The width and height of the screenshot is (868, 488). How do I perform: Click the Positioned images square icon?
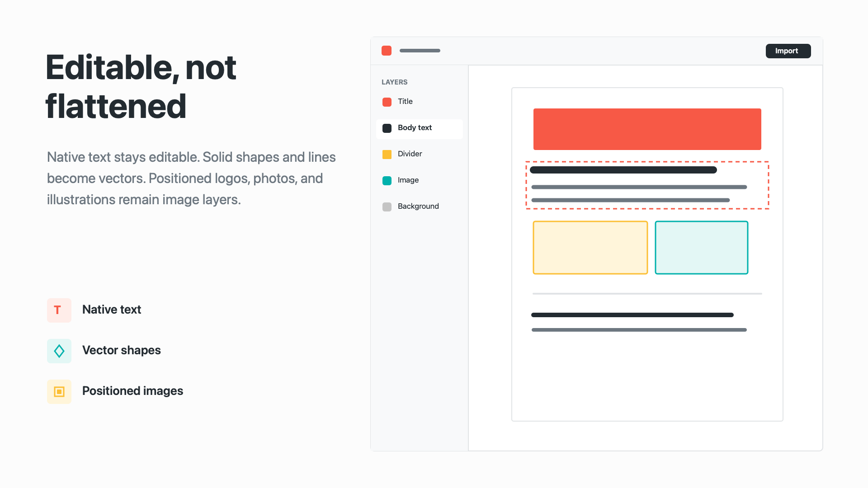pos(59,392)
